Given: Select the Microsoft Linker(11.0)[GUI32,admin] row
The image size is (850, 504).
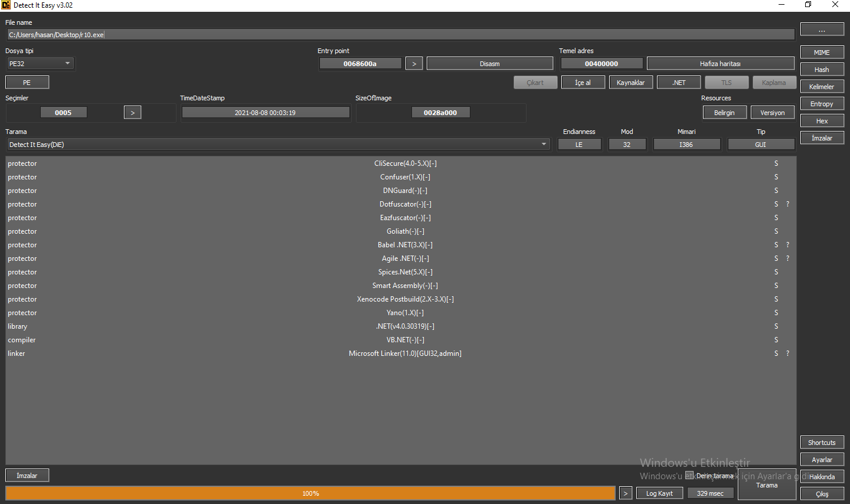Looking at the screenshot, I should (x=401, y=354).
